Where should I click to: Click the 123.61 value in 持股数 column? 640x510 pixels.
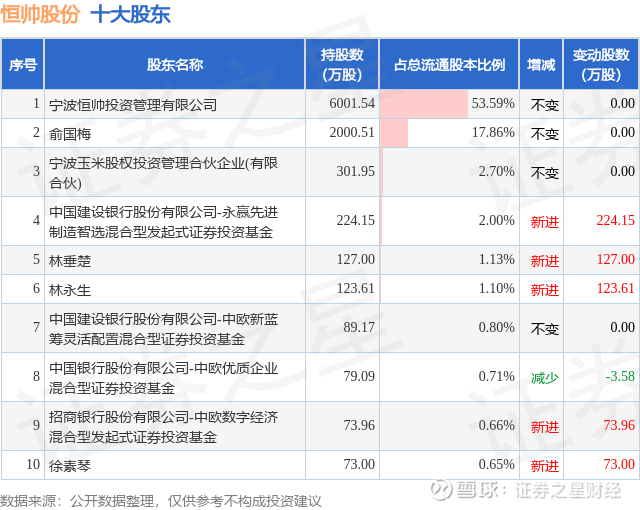click(x=356, y=288)
